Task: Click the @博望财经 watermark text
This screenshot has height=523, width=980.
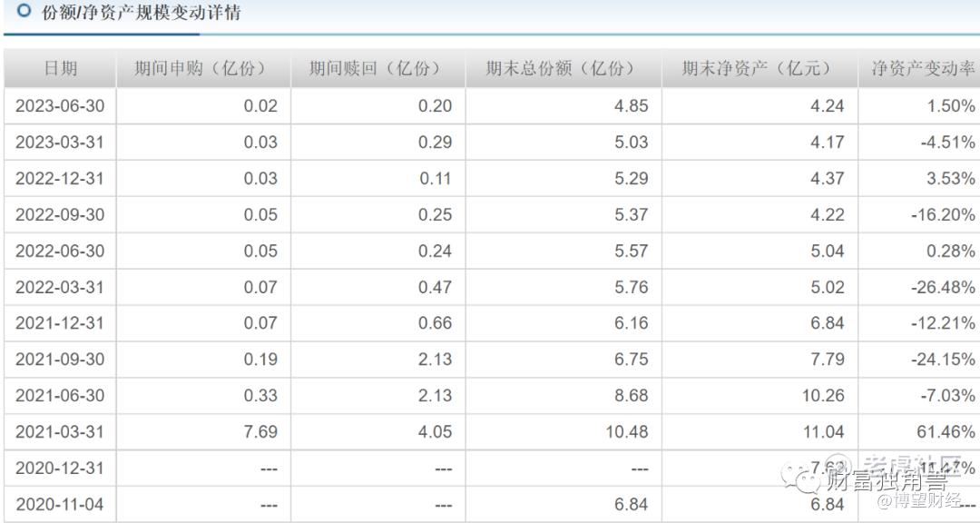Action: tap(918, 500)
